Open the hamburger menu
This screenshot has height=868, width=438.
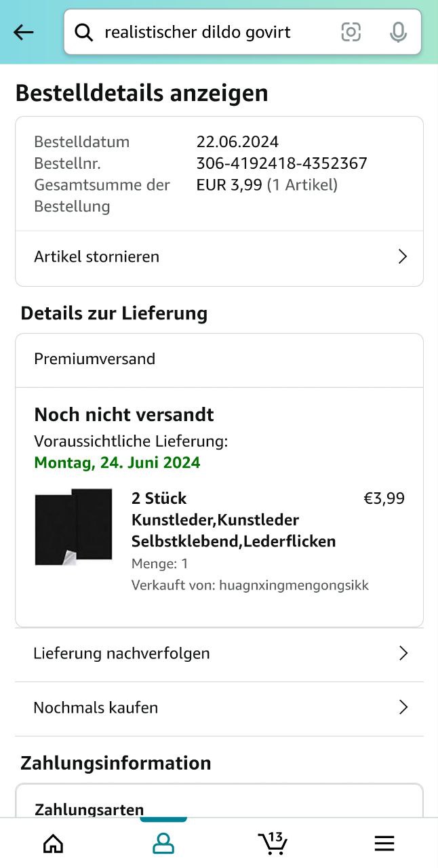pos(384,843)
